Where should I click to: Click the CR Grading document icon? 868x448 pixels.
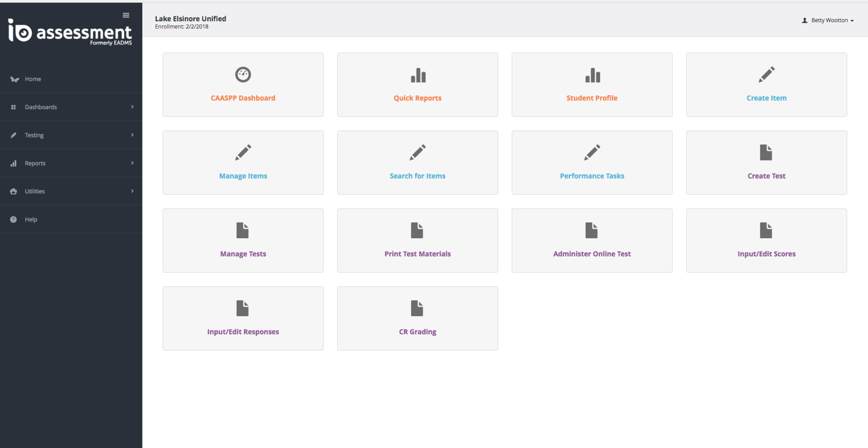tap(417, 308)
